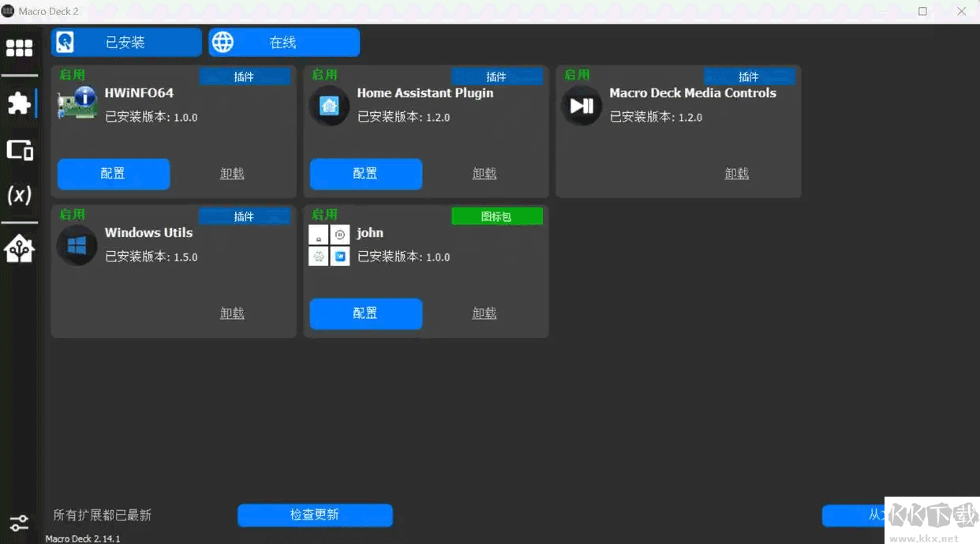Click 启用 status on HWiNFO64 card
The width and height of the screenshot is (980, 544).
(72, 75)
